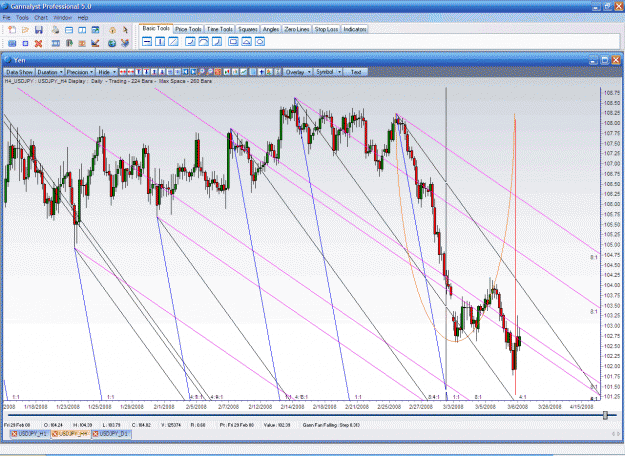Click first red double-arrow icon in Yen toolbar
This screenshot has height=456, width=625.
click(123, 72)
